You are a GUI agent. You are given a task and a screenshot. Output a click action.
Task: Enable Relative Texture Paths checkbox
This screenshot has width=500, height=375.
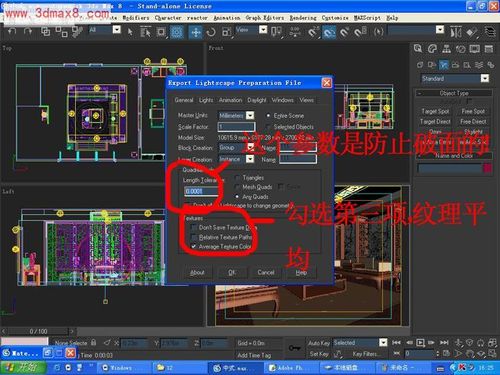coord(194,237)
